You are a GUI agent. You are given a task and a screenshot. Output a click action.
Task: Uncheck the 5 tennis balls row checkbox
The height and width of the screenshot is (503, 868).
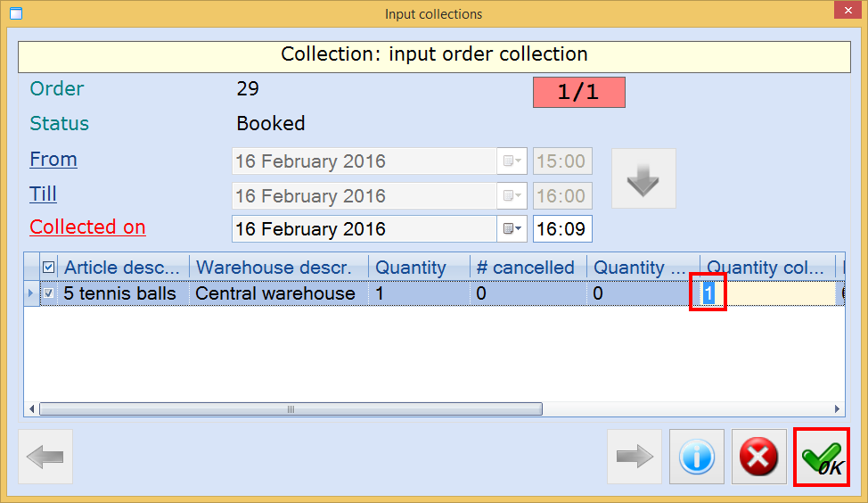click(x=49, y=293)
